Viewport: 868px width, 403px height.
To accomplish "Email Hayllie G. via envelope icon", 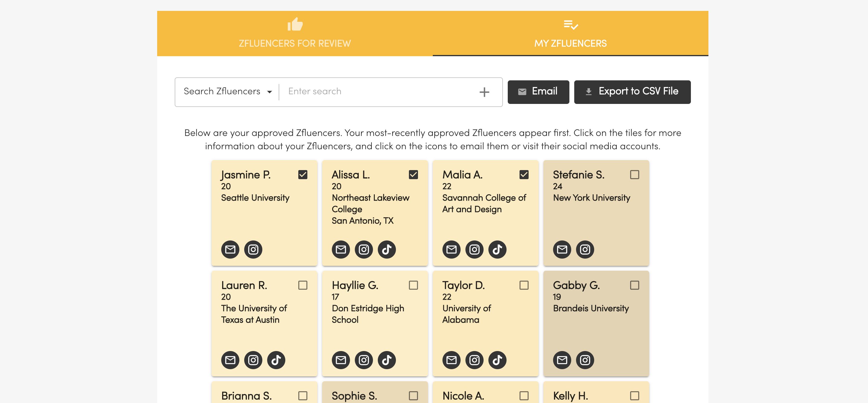I will click(341, 360).
